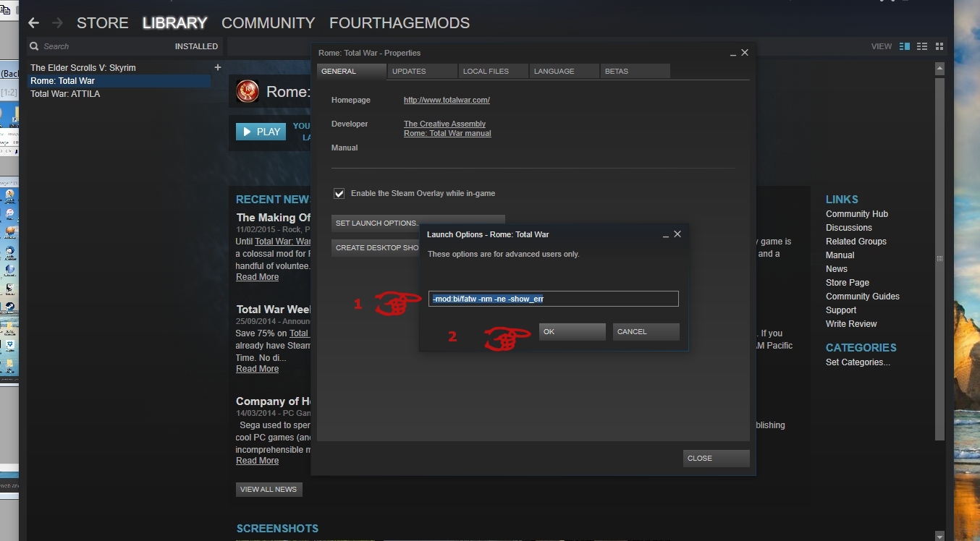Open The Creative Assembly developer link
The image size is (980, 541).
pos(444,124)
